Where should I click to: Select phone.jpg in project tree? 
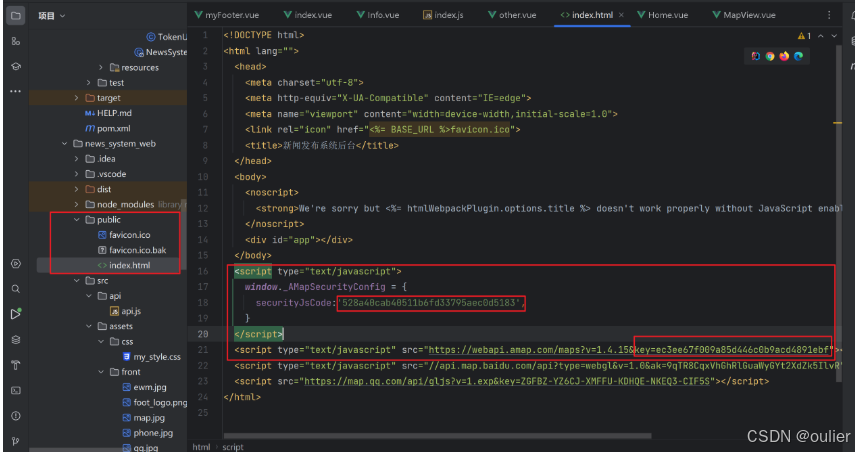147,433
